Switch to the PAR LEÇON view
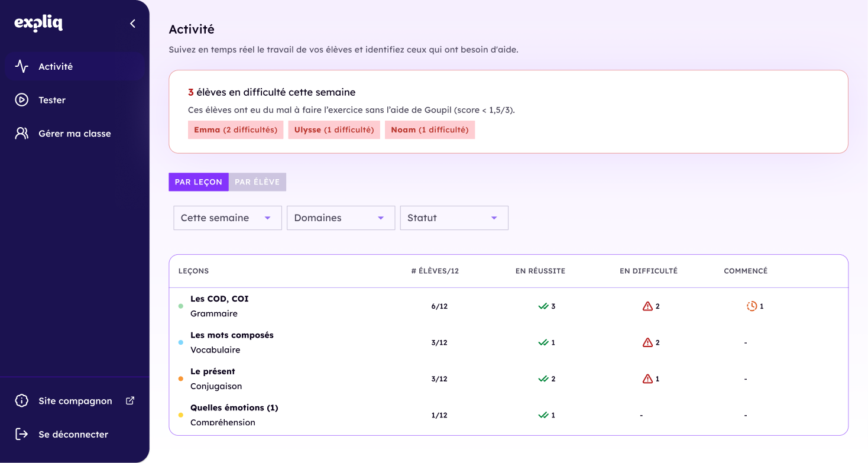The height and width of the screenshot is (463, 868). pos(199,182)
